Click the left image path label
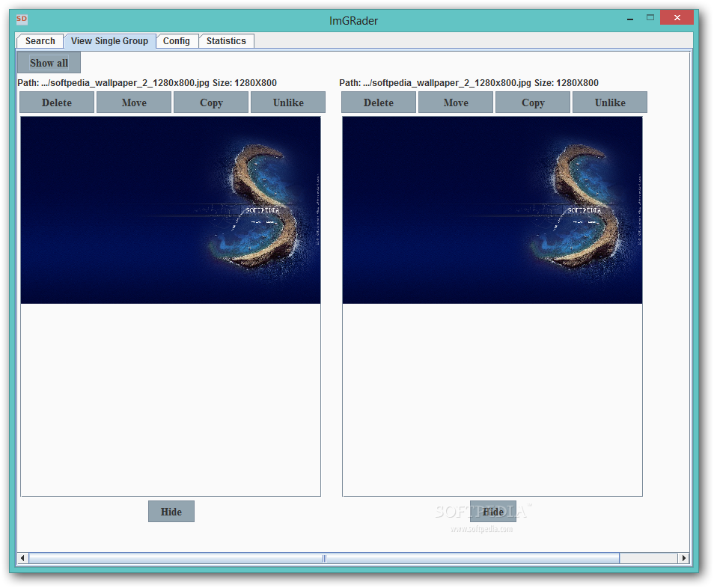714x588 pixels. (147, 83)
